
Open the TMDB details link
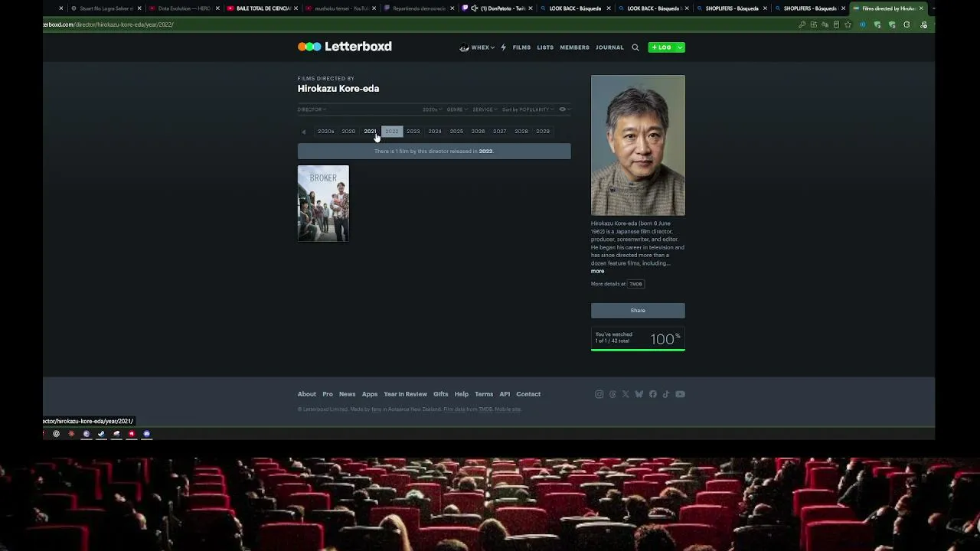coord(635,284)
